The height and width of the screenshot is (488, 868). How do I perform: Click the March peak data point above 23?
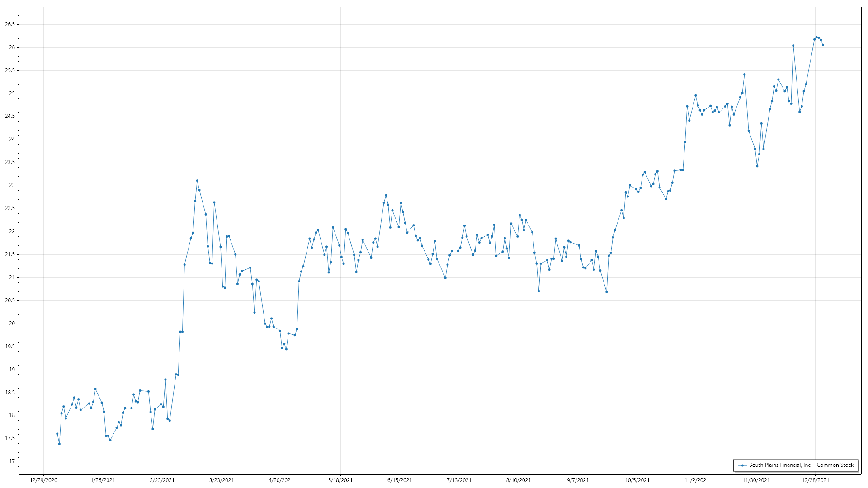197,181
